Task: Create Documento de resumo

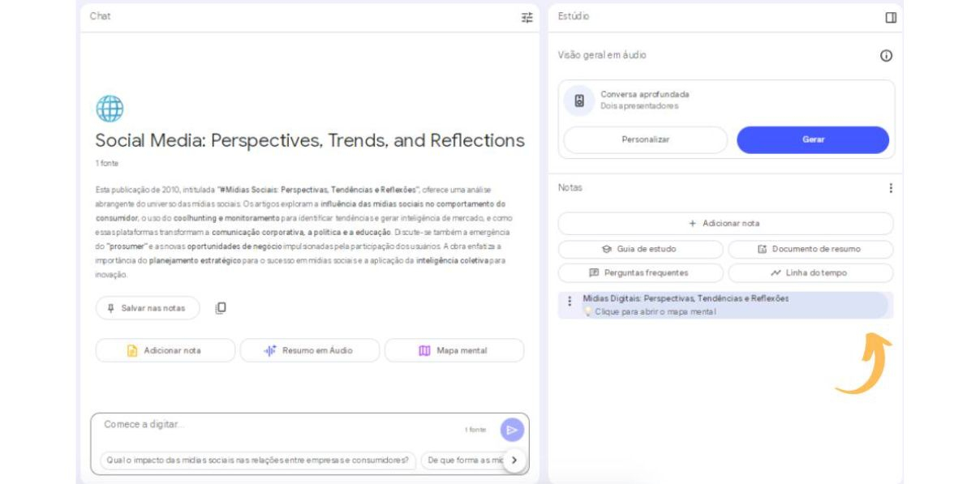Action: coord(810,249)
